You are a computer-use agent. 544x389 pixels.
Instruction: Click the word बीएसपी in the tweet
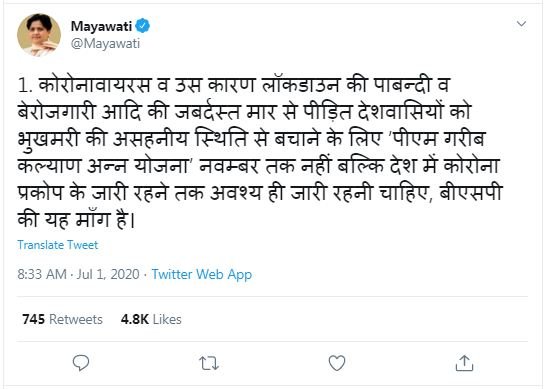pyautogui.click(x=471, y=193)
